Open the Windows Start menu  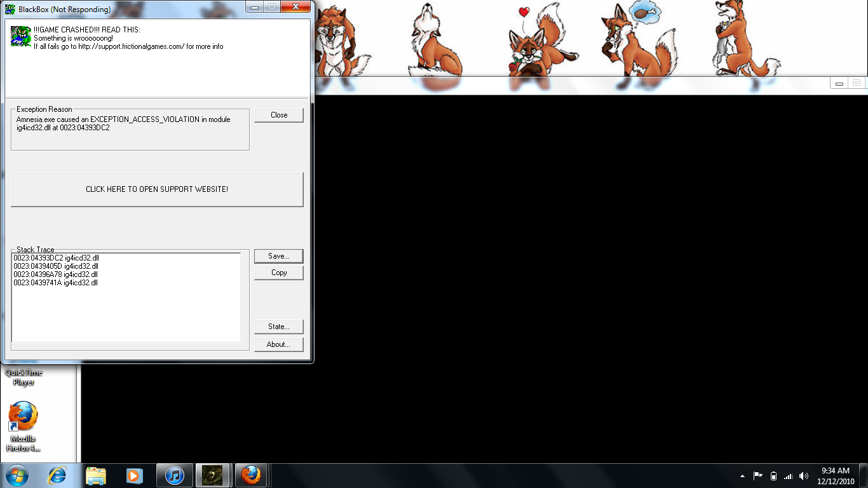[17, 475]
